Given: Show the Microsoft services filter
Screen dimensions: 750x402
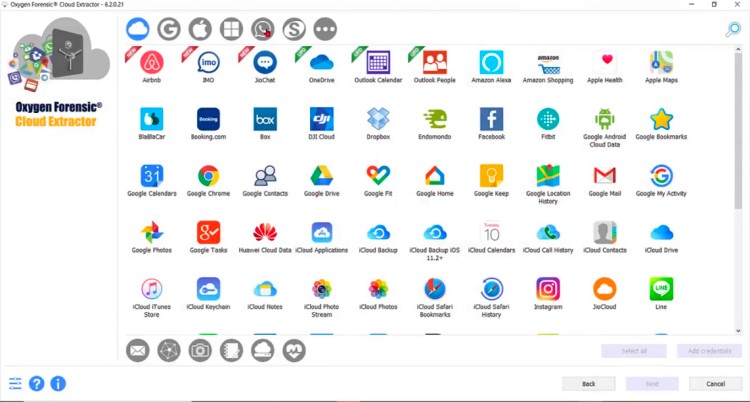Looking at the screenshot, I should [231, 30].
